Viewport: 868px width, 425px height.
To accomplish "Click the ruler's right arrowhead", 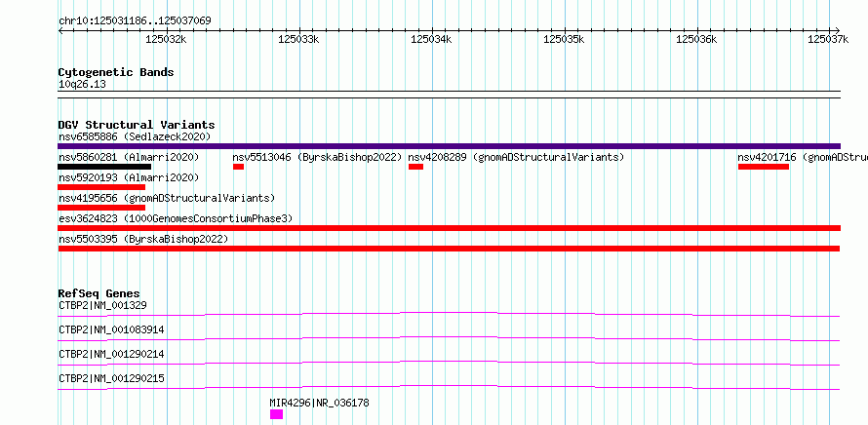I will click(838, 30).
